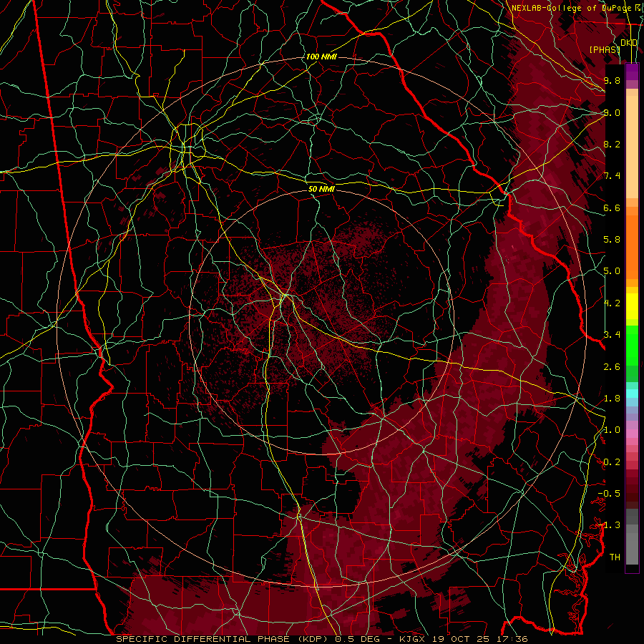
Task: Click the yellow segment of the color scale
Action: pyautogui.click(x=632, y=306)
